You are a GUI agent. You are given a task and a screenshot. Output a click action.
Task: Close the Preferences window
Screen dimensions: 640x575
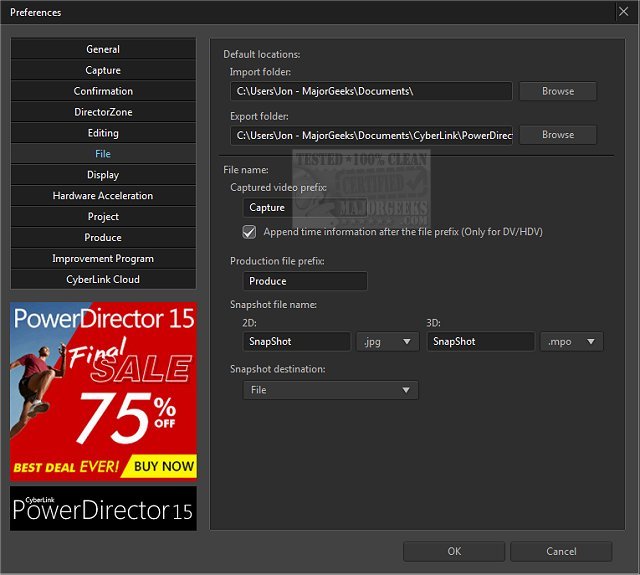623,11
